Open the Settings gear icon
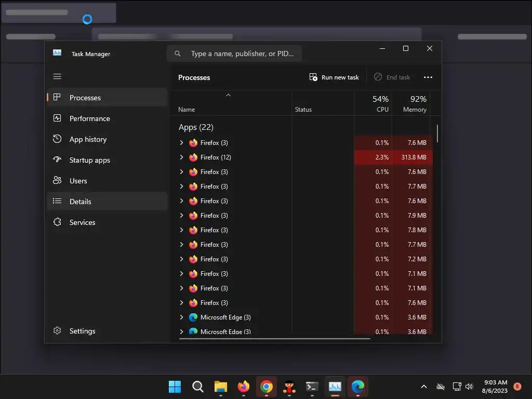The image size is (532, 399). (x=57, y=330)
